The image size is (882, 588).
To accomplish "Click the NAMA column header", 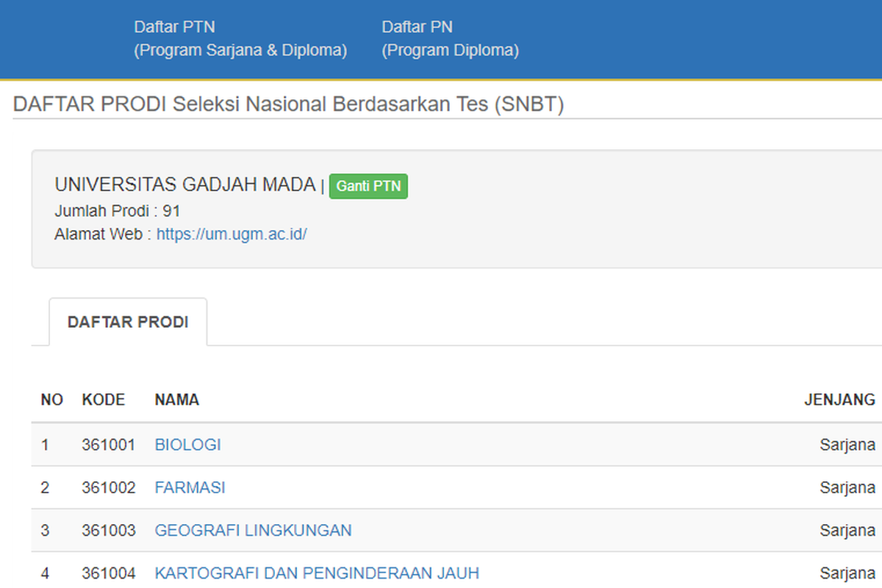I will pos(175,400).
